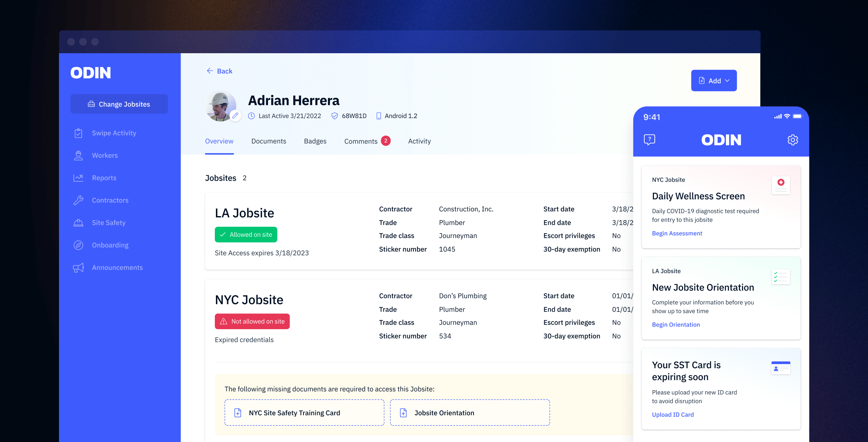Viewport: 868px width, 442px height.
Task: Select the Reports chart icon
Action: [x=78, y=178]
